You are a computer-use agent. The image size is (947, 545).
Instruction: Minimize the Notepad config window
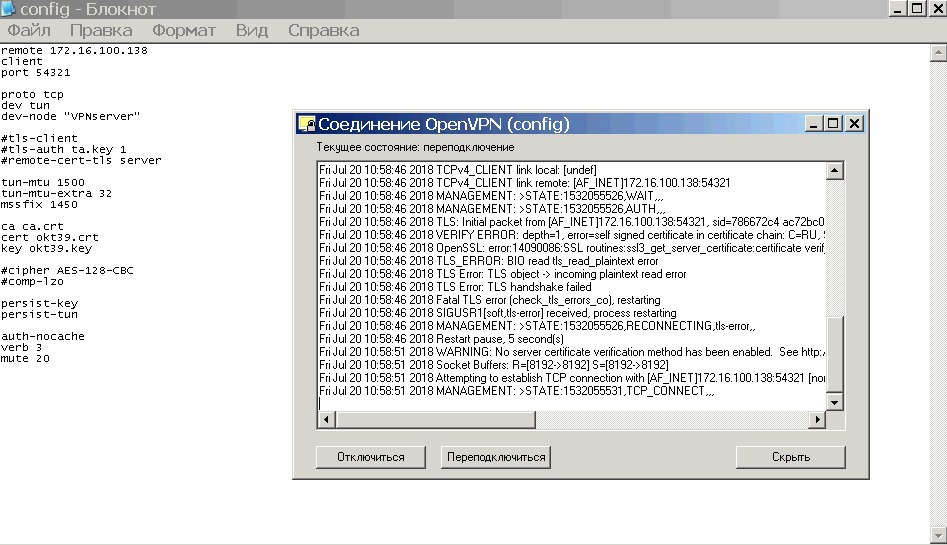point(897,8)
